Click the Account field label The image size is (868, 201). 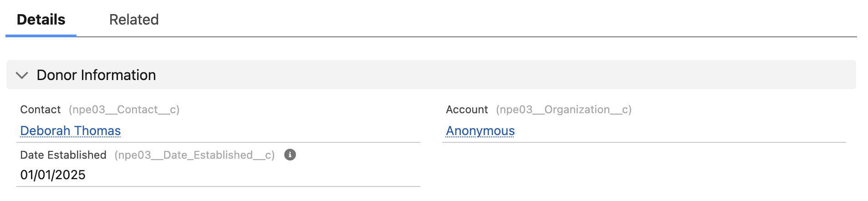tap(467, 110)
